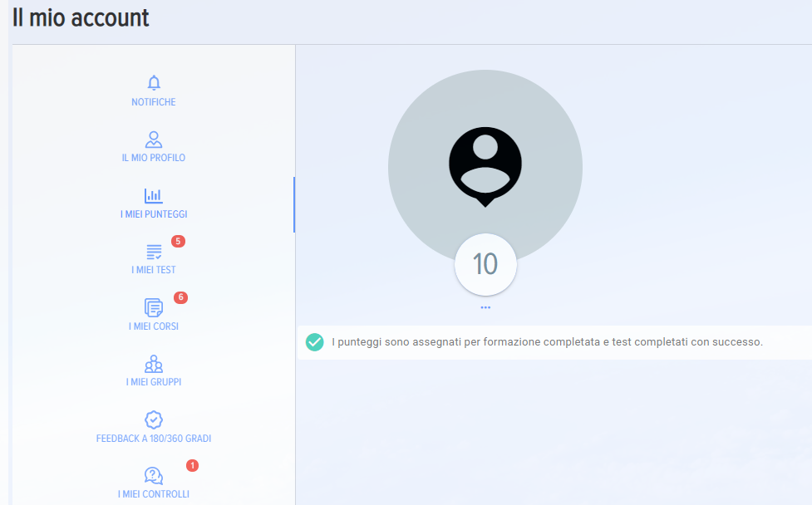Click the I miei test list icon
This screenshot has height=505, width=812.
coord(154,252)
